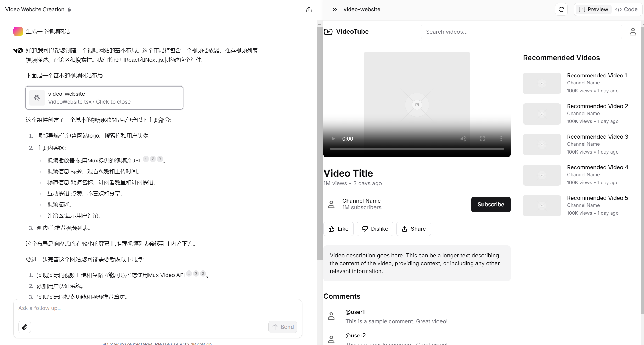Click the attachment paperclip icon

[25, 327]
